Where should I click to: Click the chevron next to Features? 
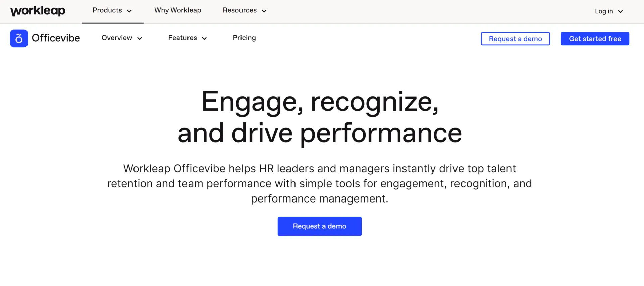click(204, 38)
